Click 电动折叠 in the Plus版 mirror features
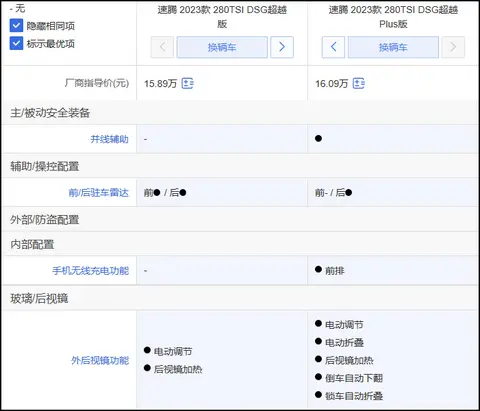Screen dimensions: 480x411 (344, 342)
